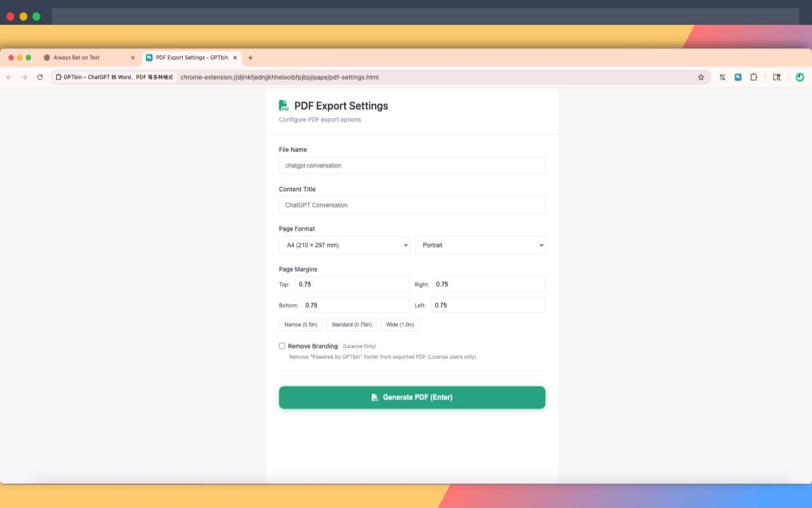This screenshot has width=812, height=508.
Task: Click the File Name input field
Action: (412, 166)
